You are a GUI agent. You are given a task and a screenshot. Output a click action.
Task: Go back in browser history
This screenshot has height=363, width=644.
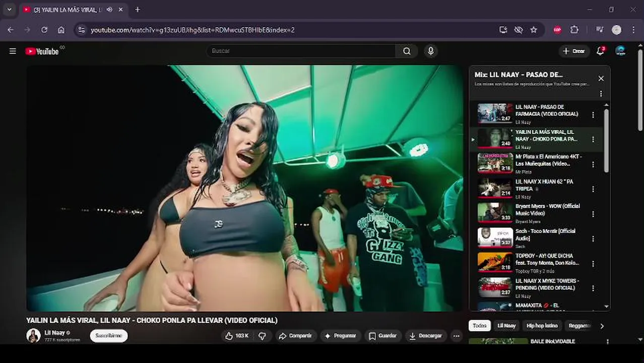click(x=11, y=30)
